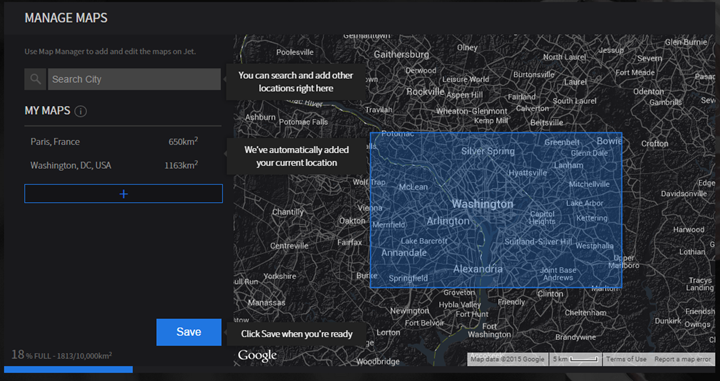
Task: Click the Gaithersburg label on map
Action: coord(401,54)
